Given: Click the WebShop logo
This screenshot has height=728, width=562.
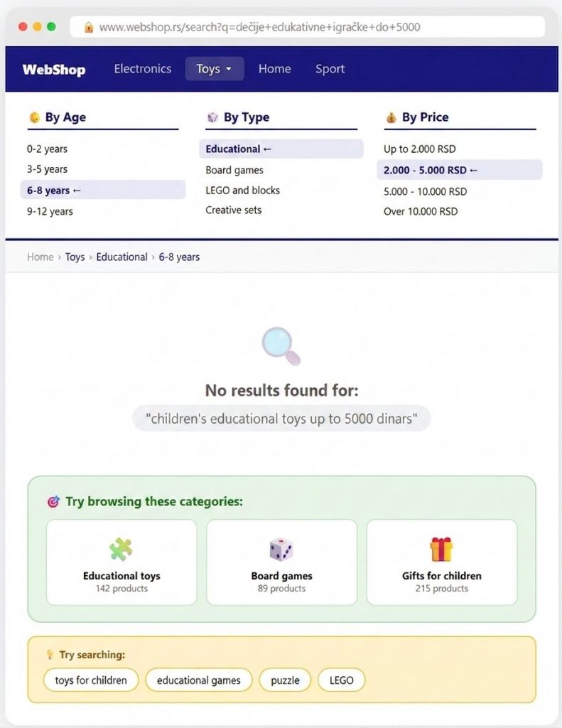Looking at the screenshot, I should point(54,69).
